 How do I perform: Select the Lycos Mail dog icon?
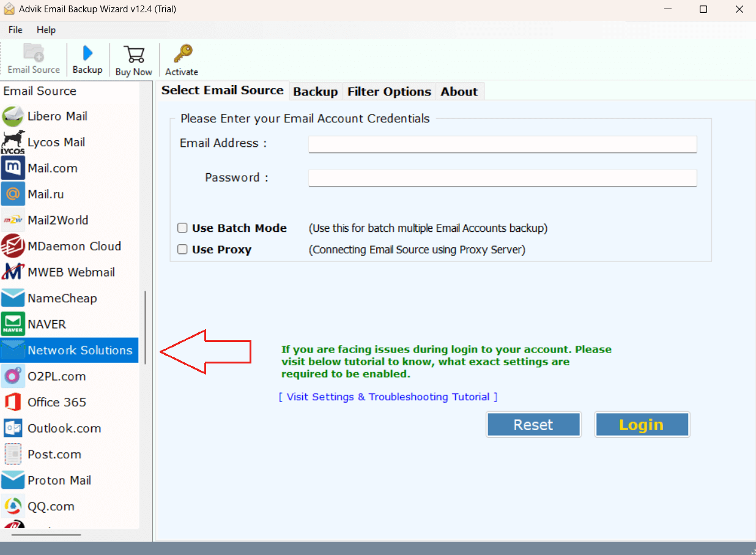[x=12, y=142]
